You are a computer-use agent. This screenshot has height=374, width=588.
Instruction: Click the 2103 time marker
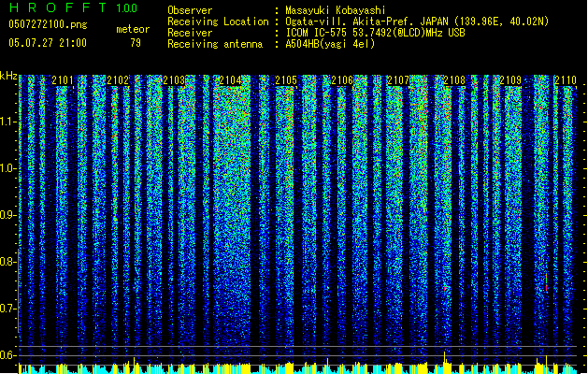[x=175, y=80]
